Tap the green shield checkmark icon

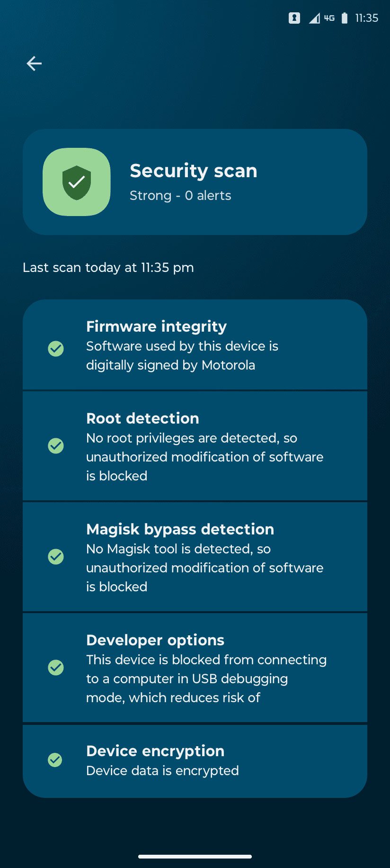(77, 182)
